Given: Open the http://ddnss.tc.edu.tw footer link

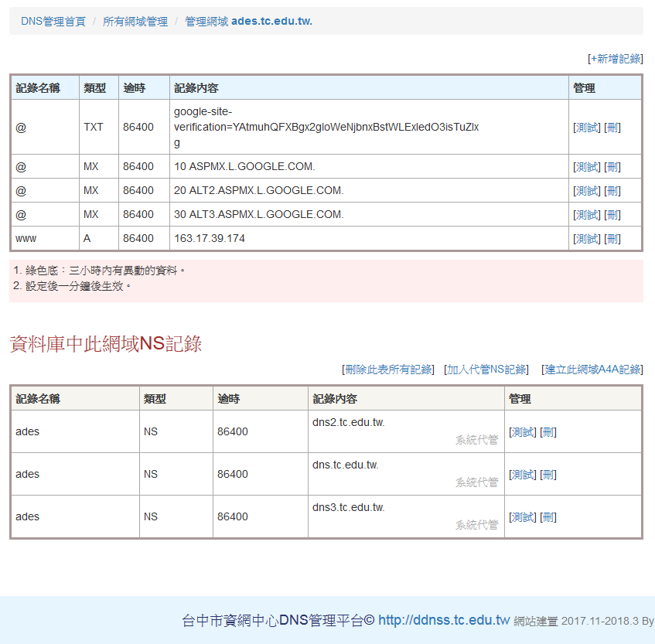Looking at the screenshot, I should tap(444, 620).
